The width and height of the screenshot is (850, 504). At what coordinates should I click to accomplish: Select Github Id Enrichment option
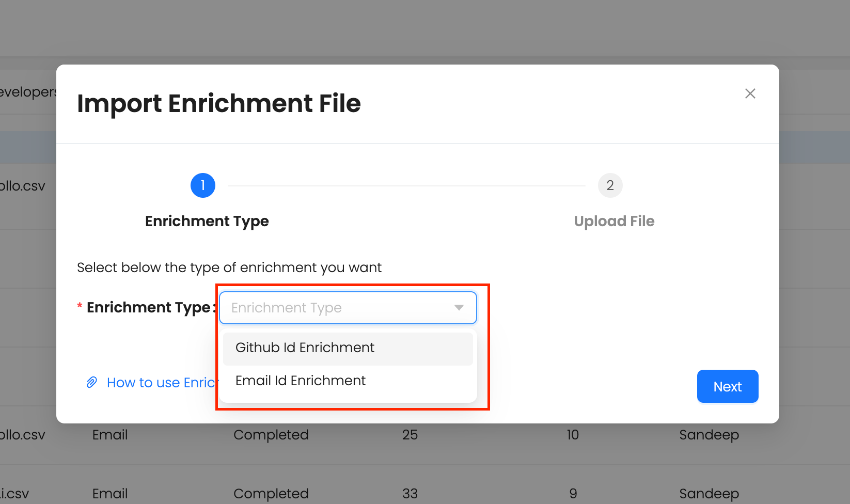(x=305, y=348)
